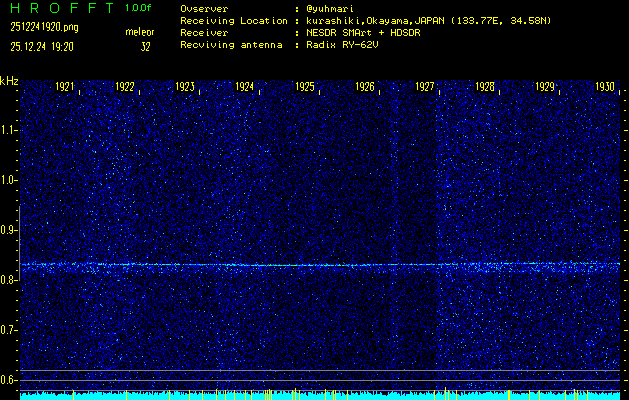
Task: Click the 0.6 kHz axis label
Action: (8, 380)
